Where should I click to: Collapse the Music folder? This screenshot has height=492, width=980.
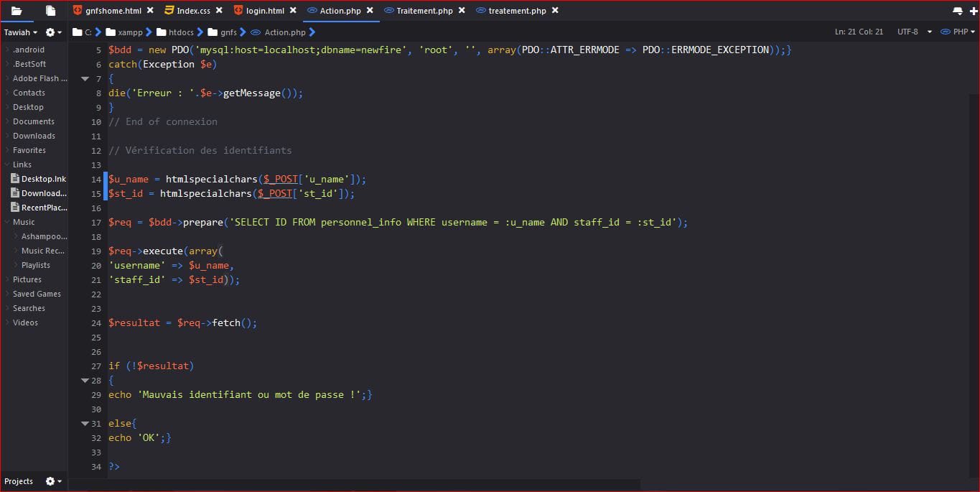click(7, 222)
